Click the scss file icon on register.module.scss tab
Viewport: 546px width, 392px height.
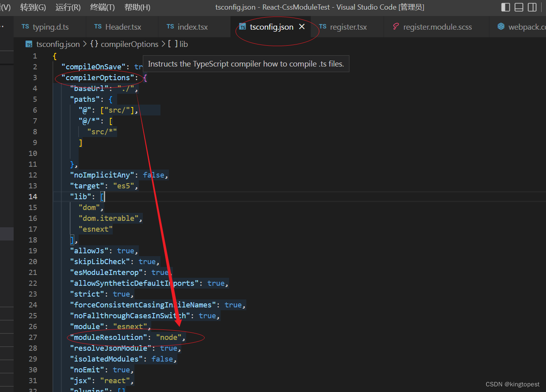click(x=396, y=26)
